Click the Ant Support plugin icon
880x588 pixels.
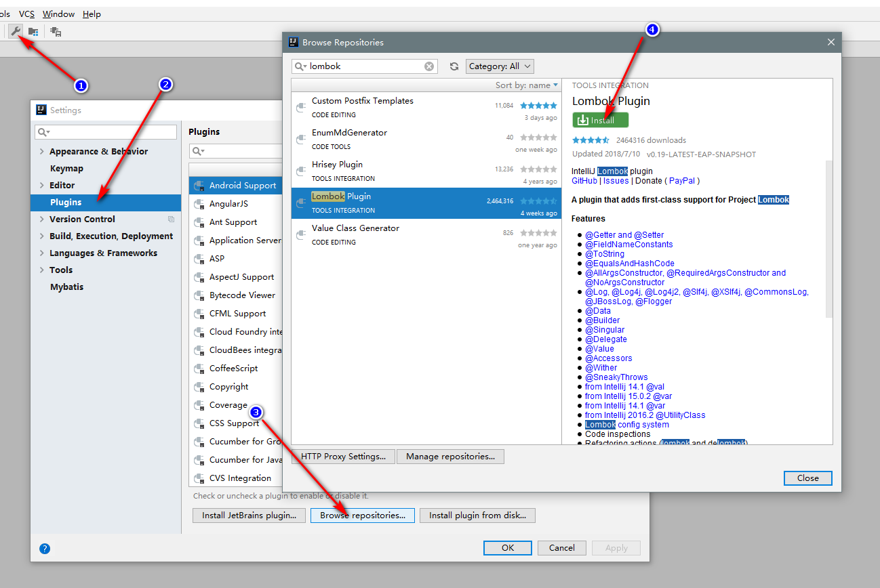[x=199, y=222]
